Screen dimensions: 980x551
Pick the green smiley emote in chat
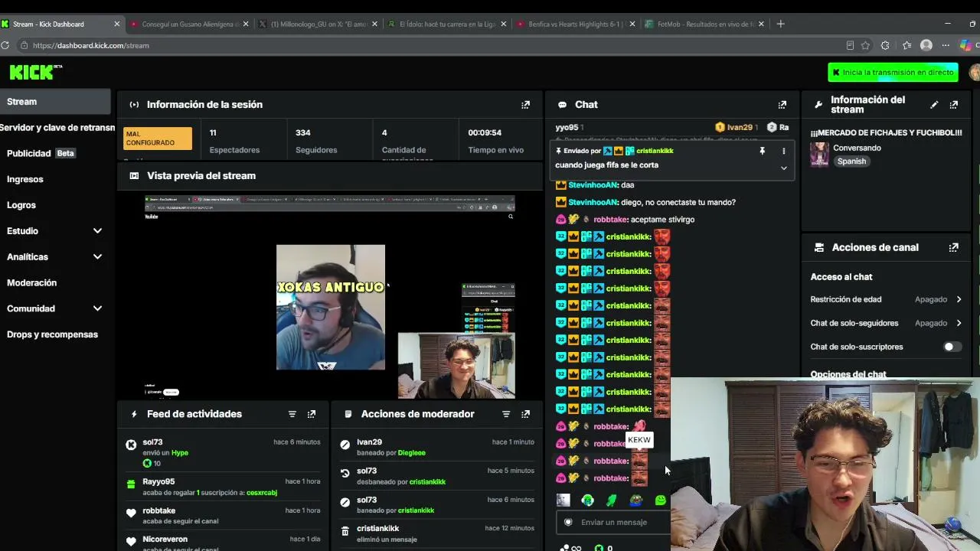click(x=661, y=500)
